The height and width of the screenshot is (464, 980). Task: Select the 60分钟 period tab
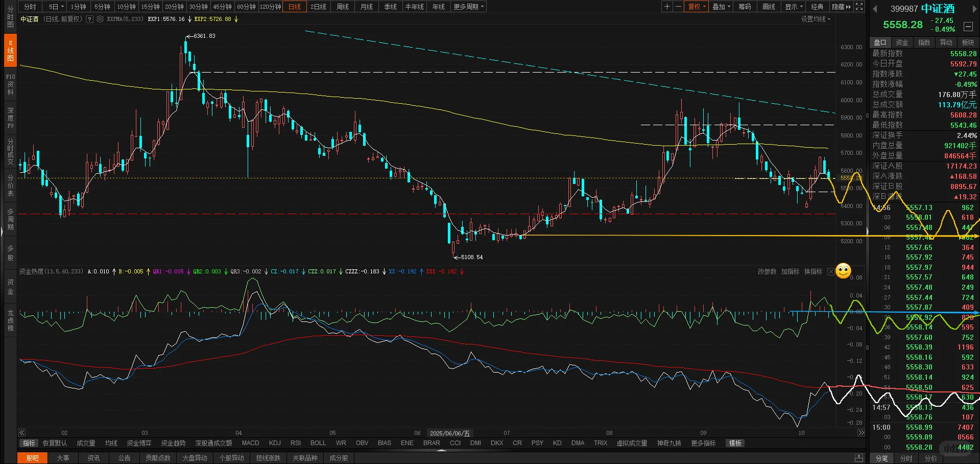(246, 7)
